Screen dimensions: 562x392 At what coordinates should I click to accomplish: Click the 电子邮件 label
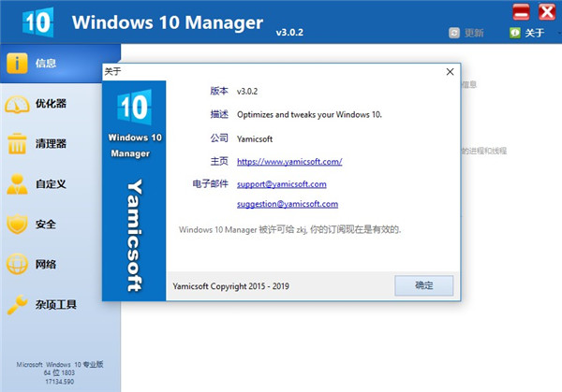(x=210, y=183)
